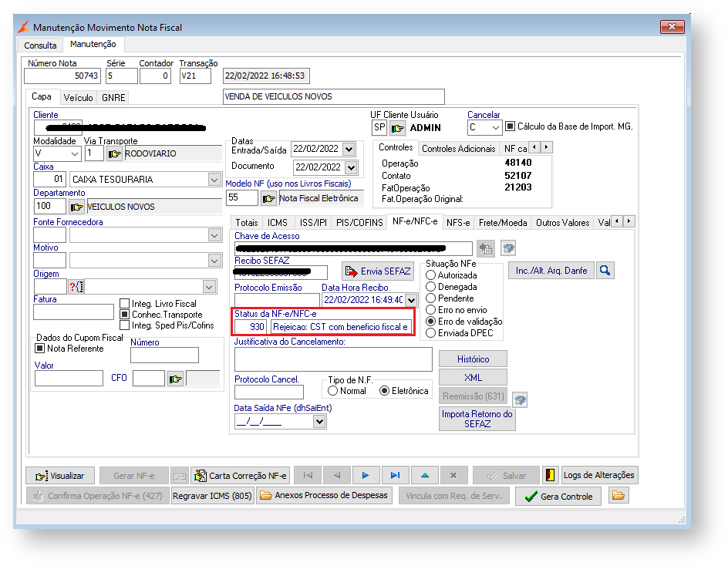Click the exit door icon next to Salvar
728x566 pixels.
pyautogui.click(x=550, y=476)
